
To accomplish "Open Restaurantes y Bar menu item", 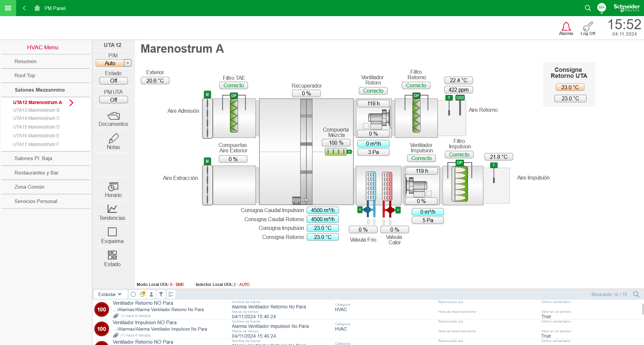I will click(x=36, y=173).
